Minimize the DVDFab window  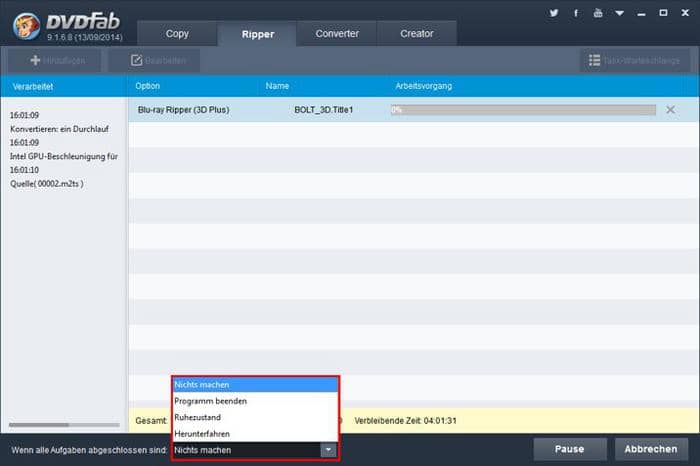pos(642,13)
